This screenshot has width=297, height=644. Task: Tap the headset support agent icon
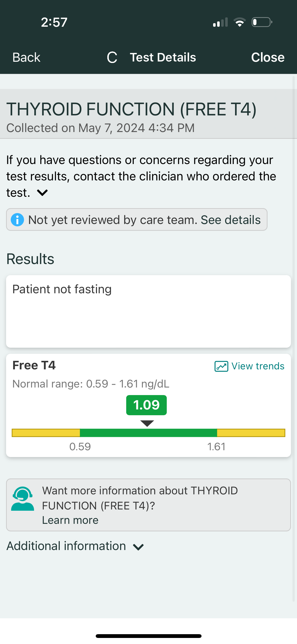tap(22, 499)
